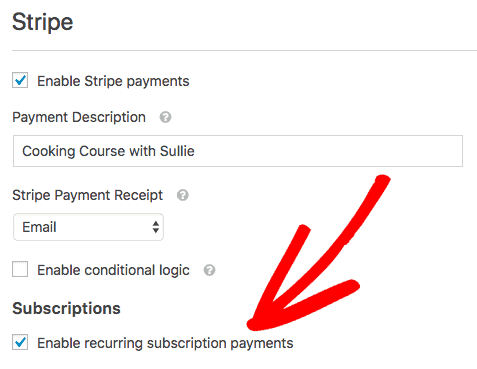Click the divider line under Stripe heading
The width and height of the screenshot is (477, 369).
(244, 51)
